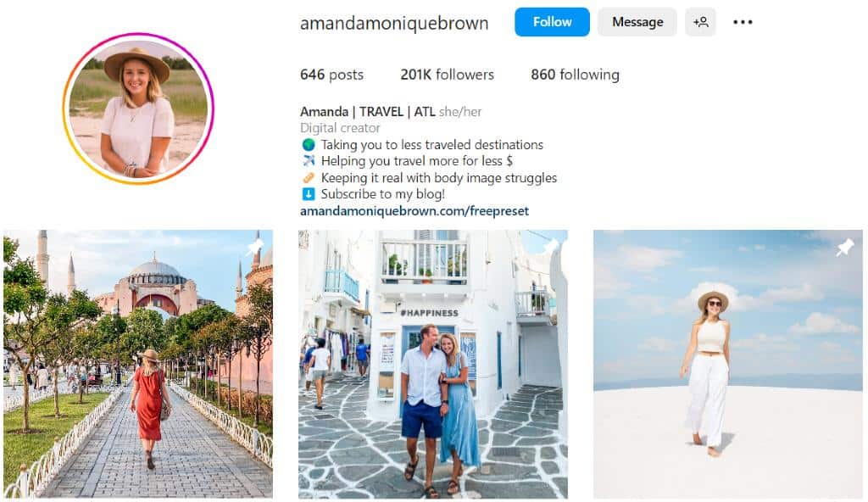Click the 646 posts count
The image size is (868, 502).
point(331,75)
